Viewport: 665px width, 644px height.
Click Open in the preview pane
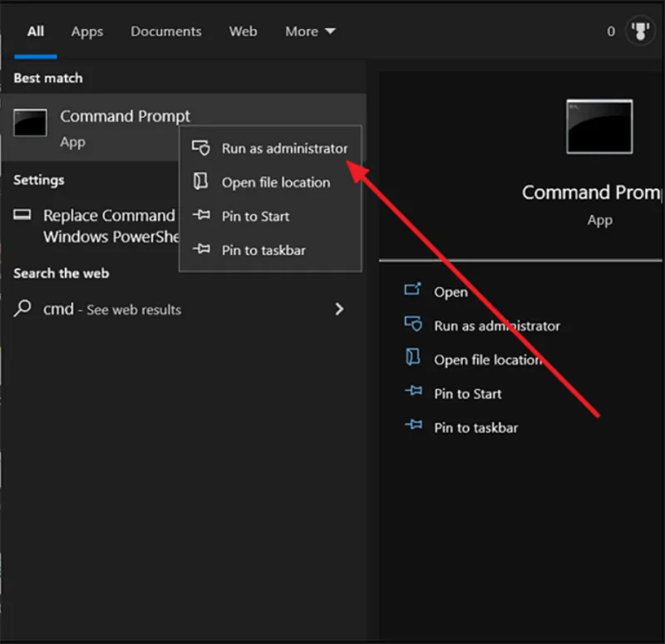[451, 293]
